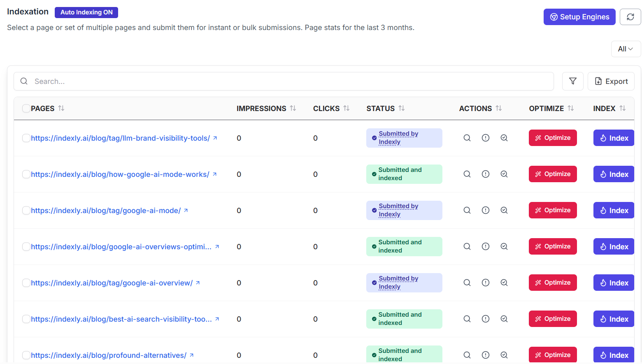Image resolution: width=642 pixels, height=364 pixels.
Task: Click the refresh icon in the top right
Action: [x=630, y=17]
